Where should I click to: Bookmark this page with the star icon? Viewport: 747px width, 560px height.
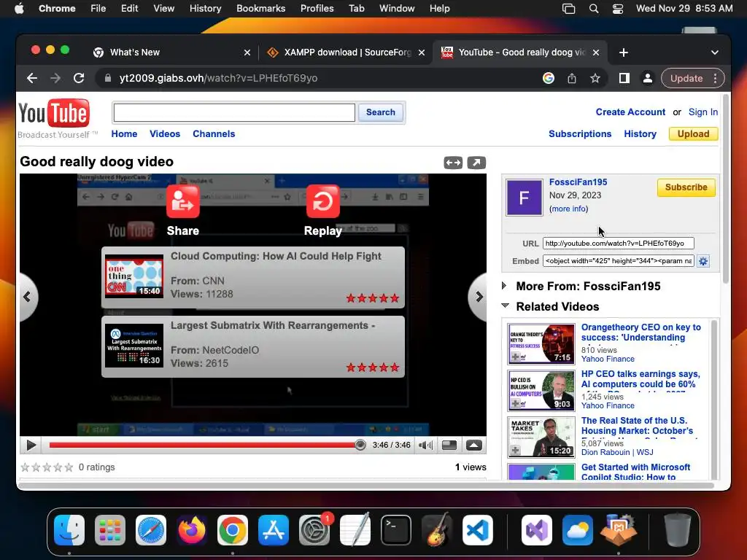(595, 78)
